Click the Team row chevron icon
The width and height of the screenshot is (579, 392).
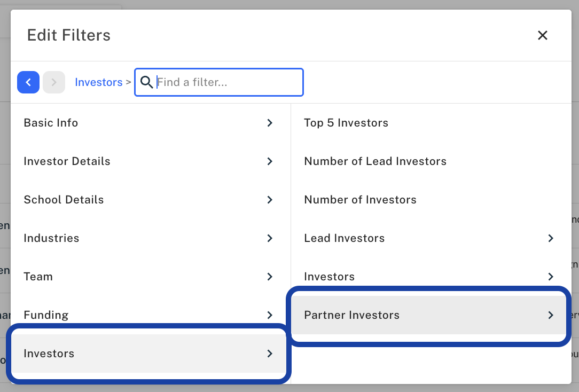(270, 277)
